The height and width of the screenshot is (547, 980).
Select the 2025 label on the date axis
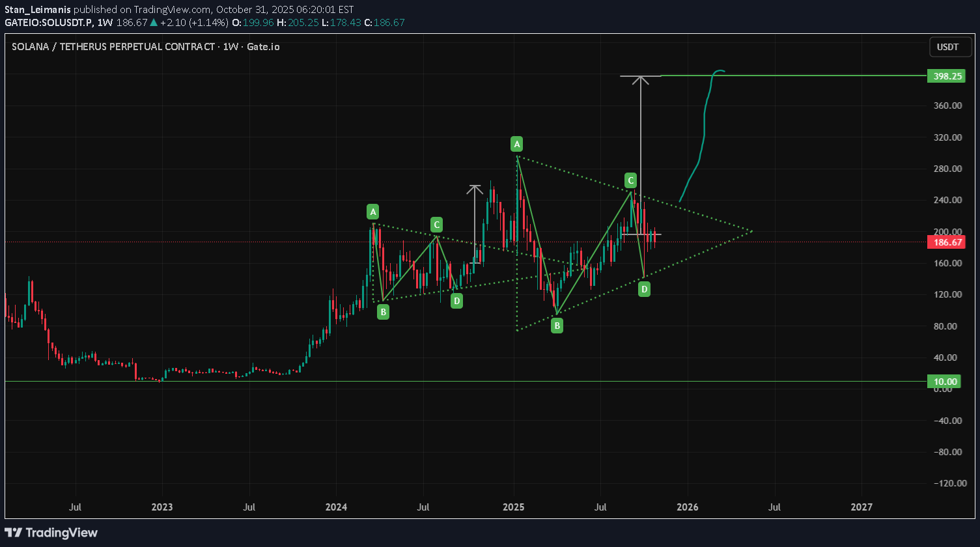(x=514, y=507)
